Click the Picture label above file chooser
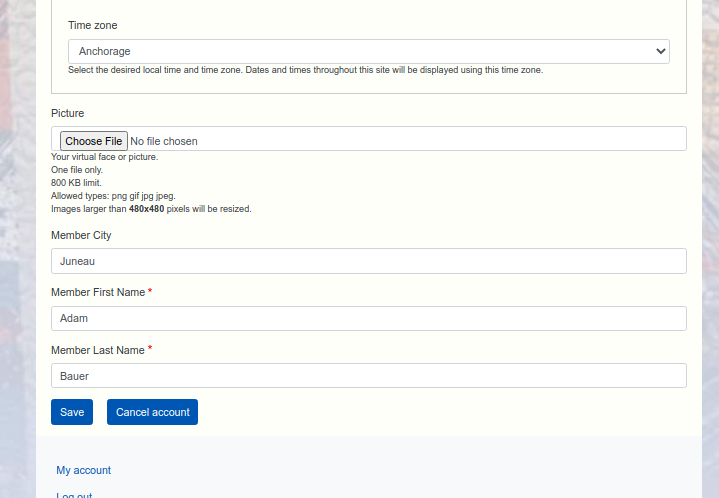 (x=68, y=113)
